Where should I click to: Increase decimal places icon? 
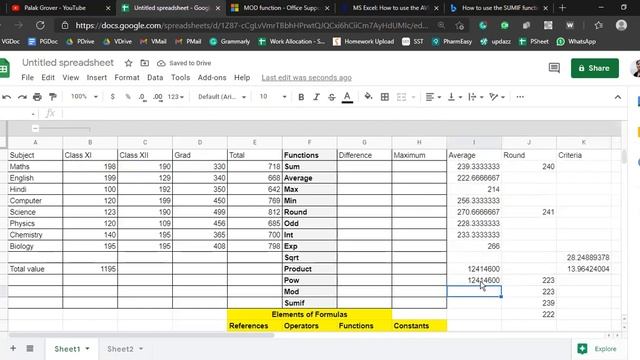[x=158, y=97]
